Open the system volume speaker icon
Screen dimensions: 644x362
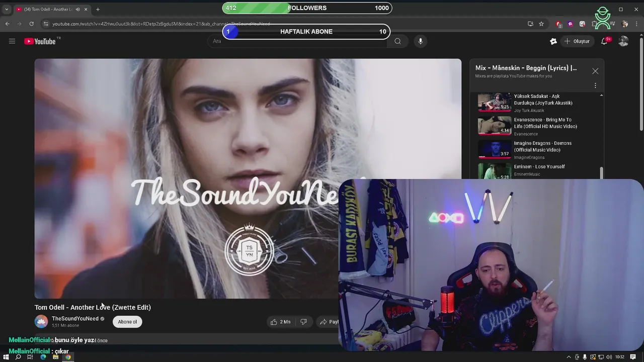click(609, 357)
